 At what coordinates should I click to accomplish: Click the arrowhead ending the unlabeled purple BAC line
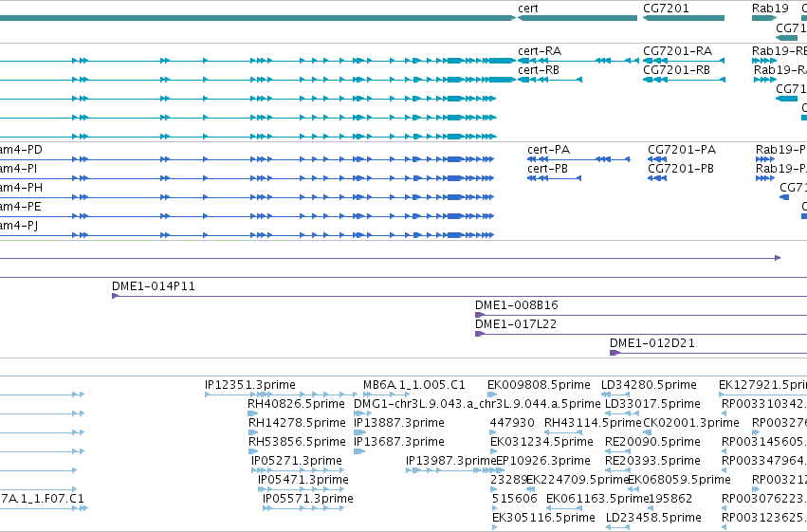(x=778, y=258)
